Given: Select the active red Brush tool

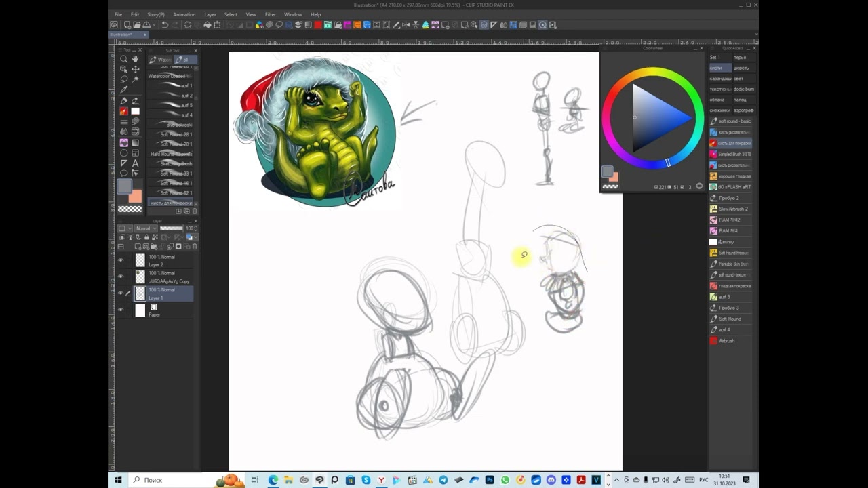Looking at the screenshot, I should point(123,110).
